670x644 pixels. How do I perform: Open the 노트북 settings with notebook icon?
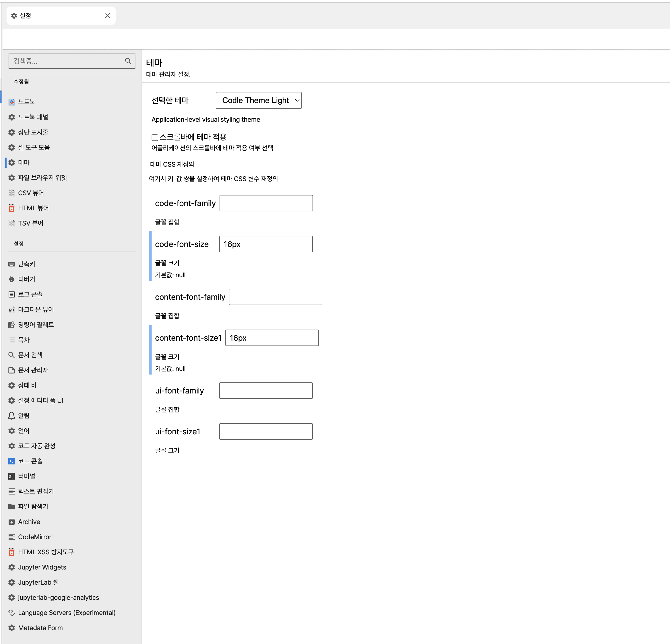(12, 102)
